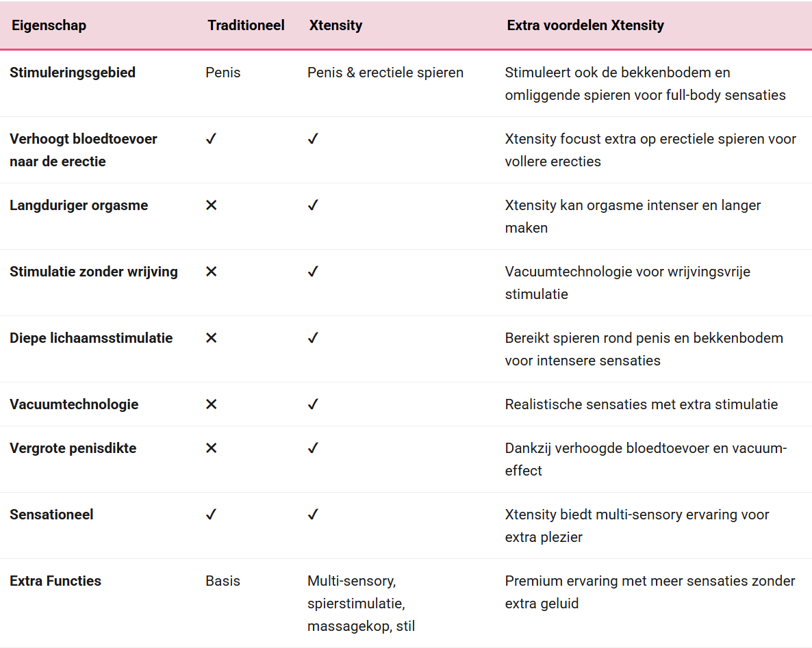This screenshot has height=648, width=812.
Task: Click the Eigenschap column header
Action: coord(48,26)
